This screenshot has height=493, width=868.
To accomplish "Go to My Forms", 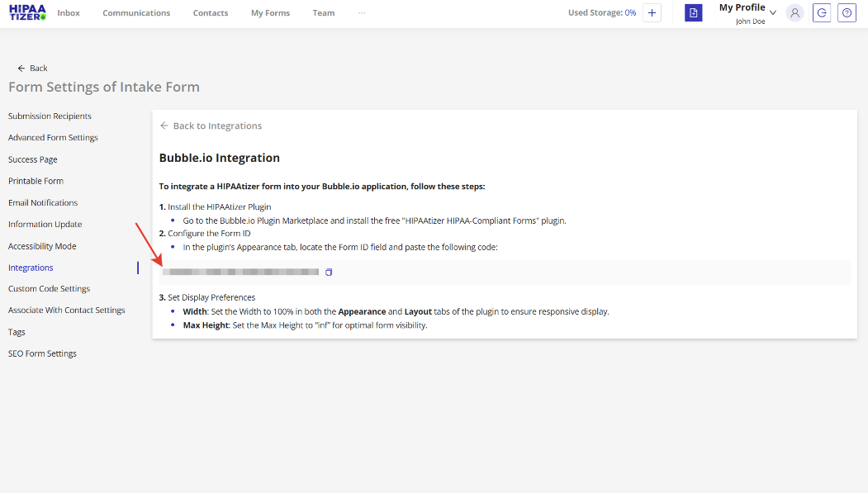I will coord(270,12).
